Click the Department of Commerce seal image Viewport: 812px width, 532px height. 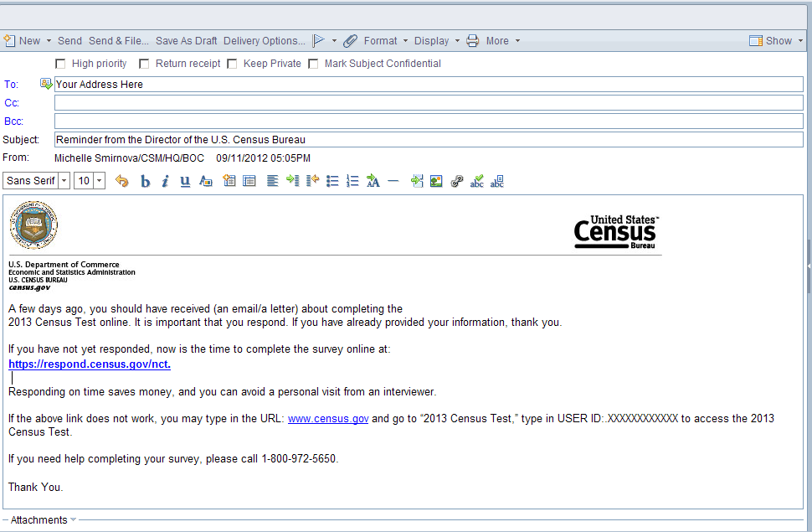coord(33,225)
